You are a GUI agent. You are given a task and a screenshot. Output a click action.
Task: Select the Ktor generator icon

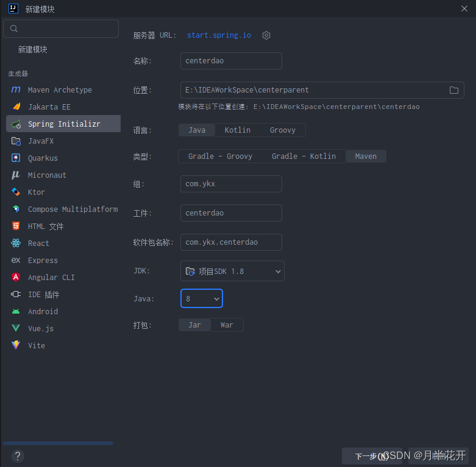pos(16,192)
